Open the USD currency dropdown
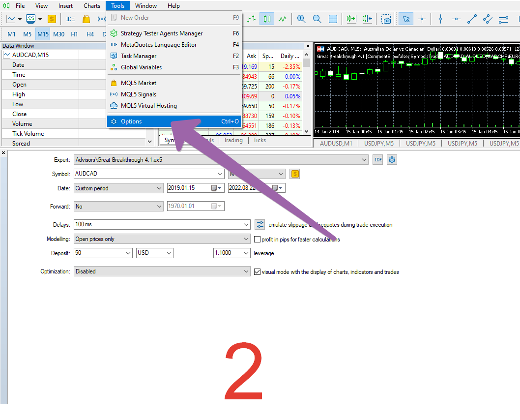 click(x=169, y=253)
